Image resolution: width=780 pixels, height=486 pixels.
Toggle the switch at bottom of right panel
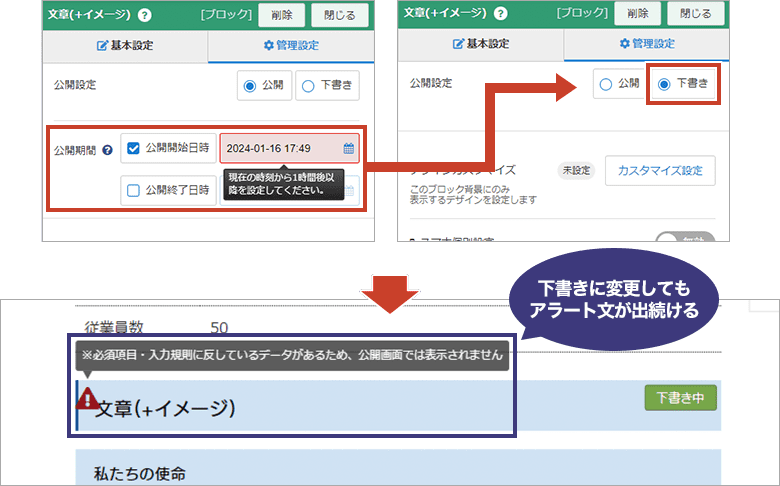(x=684, y=239)
